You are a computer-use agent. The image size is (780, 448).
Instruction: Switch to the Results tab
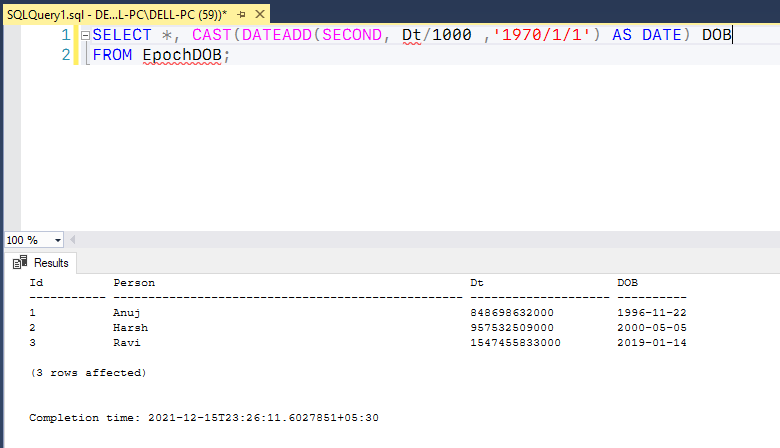pos(41,263)
